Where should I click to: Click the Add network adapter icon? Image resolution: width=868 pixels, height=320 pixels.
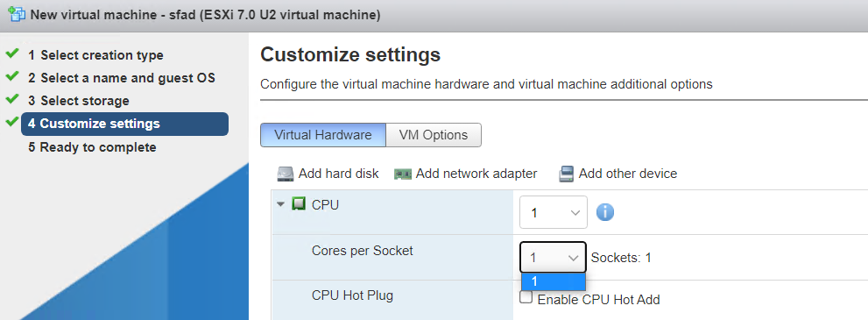403,174
